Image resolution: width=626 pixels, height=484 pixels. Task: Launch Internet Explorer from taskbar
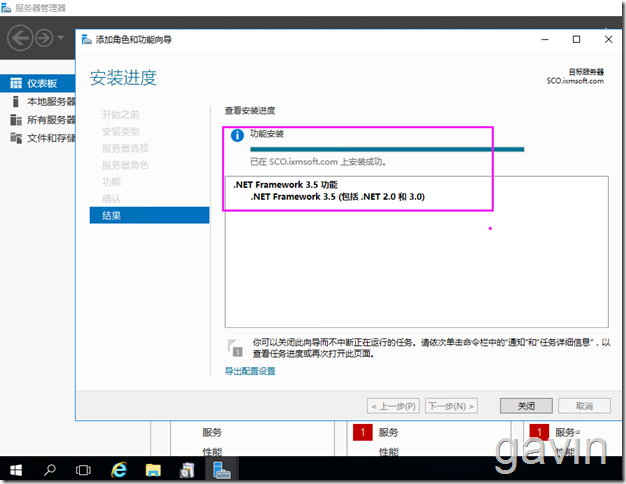[119, 470]
